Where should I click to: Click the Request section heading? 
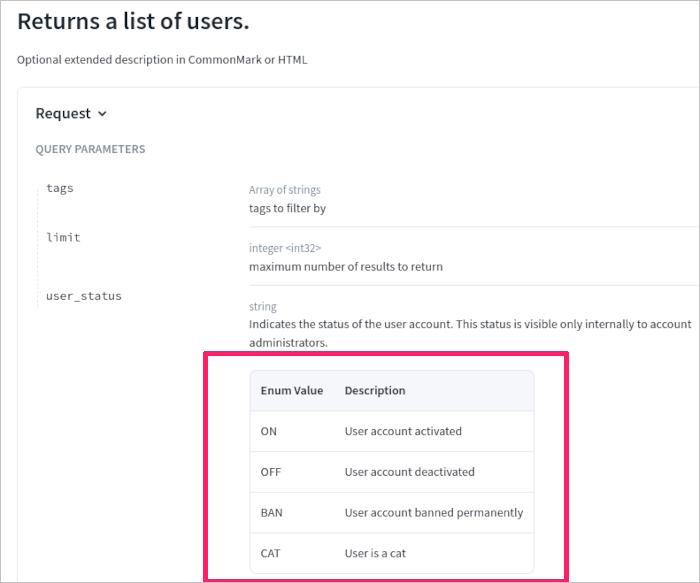(x=63, y=114)
